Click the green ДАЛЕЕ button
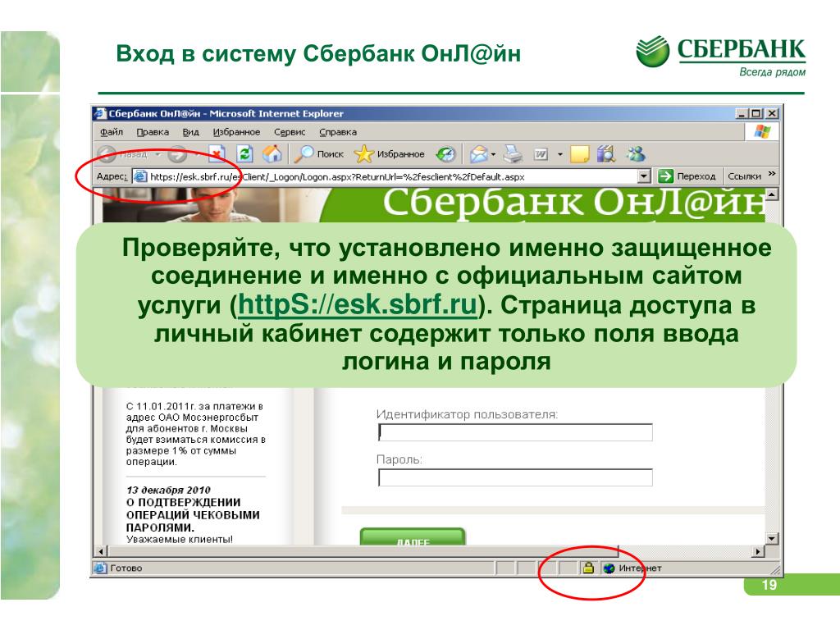The height and width of the screenshot is (630, 840). 413,537
